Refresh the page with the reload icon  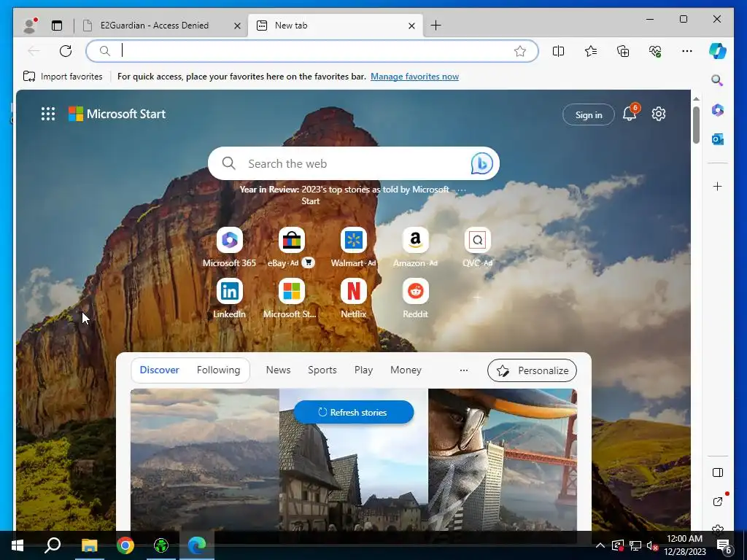click(x=66, y=51)
